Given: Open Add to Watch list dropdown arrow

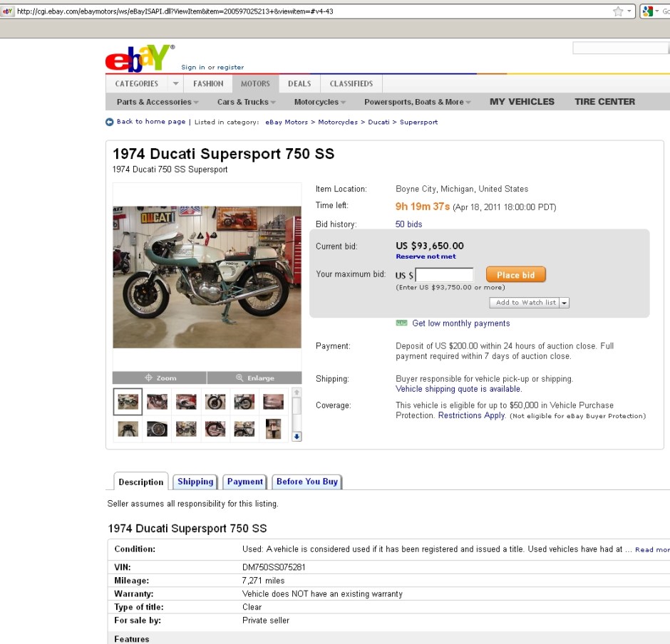Looking at the screenshot, I should 564,303.
